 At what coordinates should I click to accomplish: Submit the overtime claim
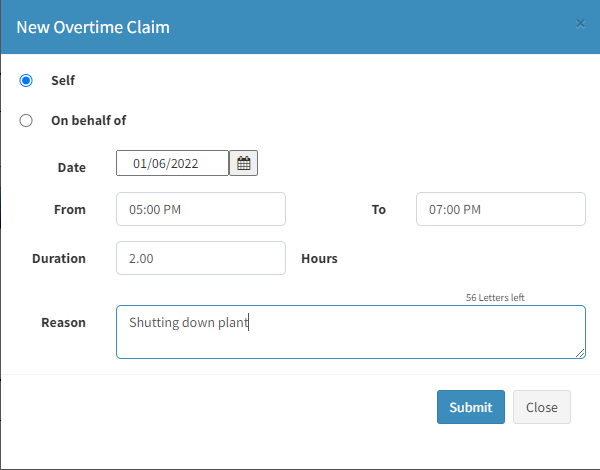point(471,407)
